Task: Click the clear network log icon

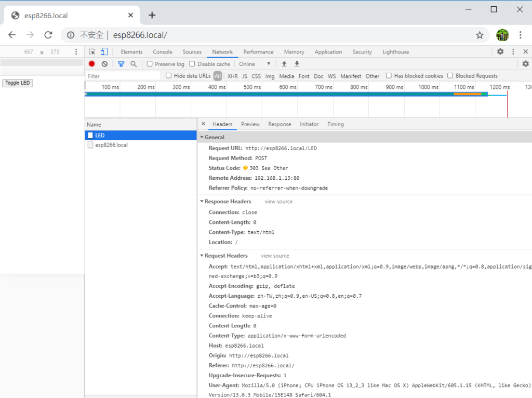Action: 104,64
